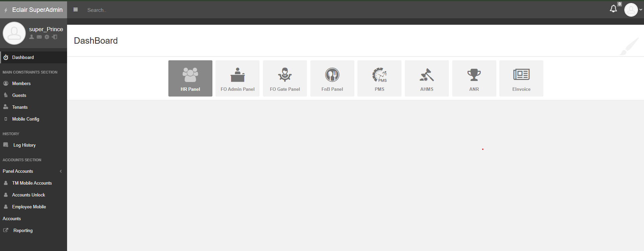This screenshot has height=251, width=644.
Task: Click the notification bell icon
Action: coord(614,9)
